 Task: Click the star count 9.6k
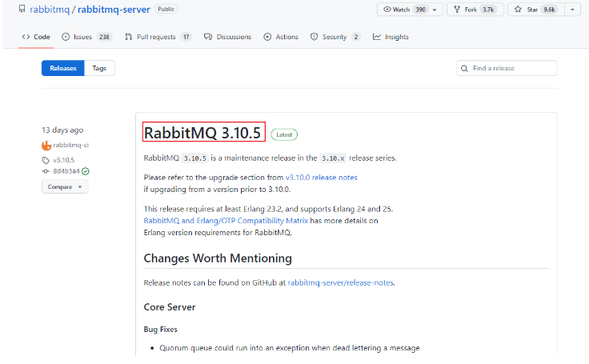[549, 10]
